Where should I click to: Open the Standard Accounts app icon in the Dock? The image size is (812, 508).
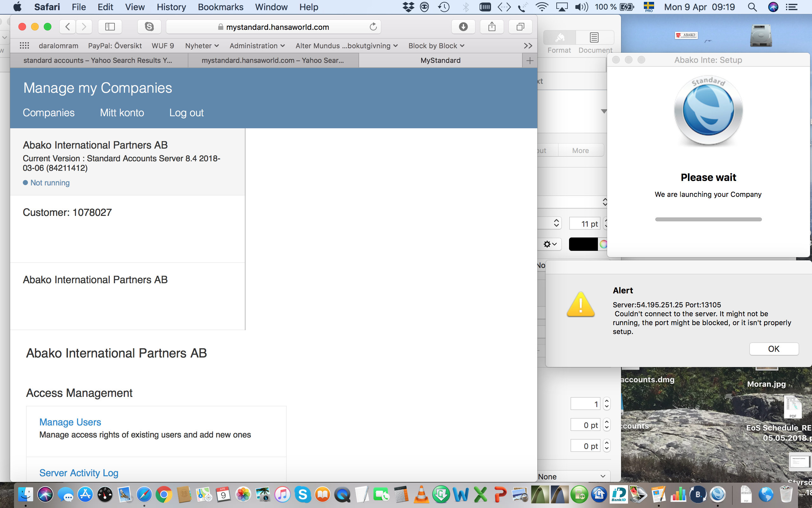718,495
